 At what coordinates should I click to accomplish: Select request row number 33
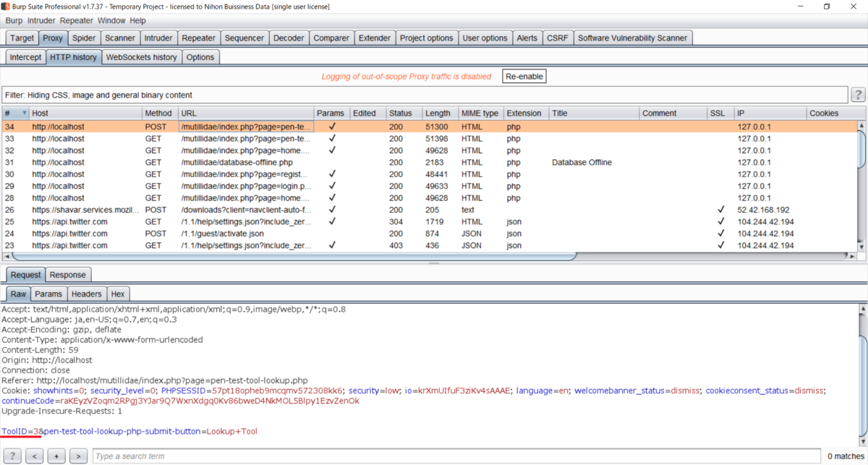[430, 138]
